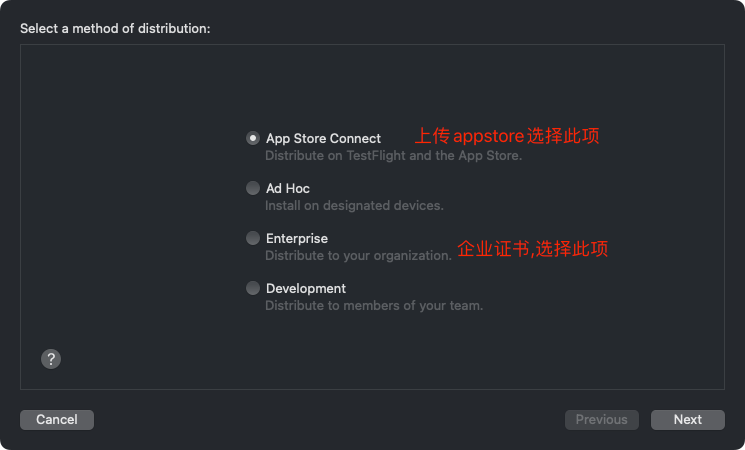
Task: Click the TestFlight and App Store description
Action: pyautogui.click(x=393, y=155)
